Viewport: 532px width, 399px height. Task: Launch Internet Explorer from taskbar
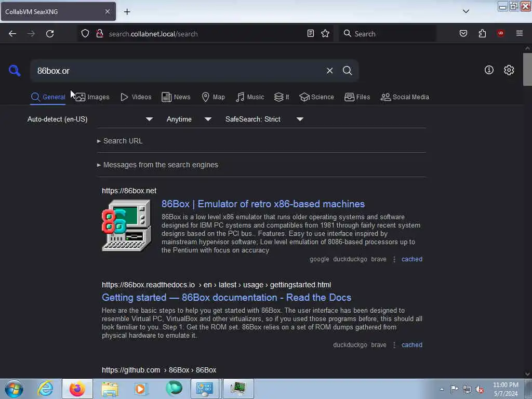pos(46,389)
